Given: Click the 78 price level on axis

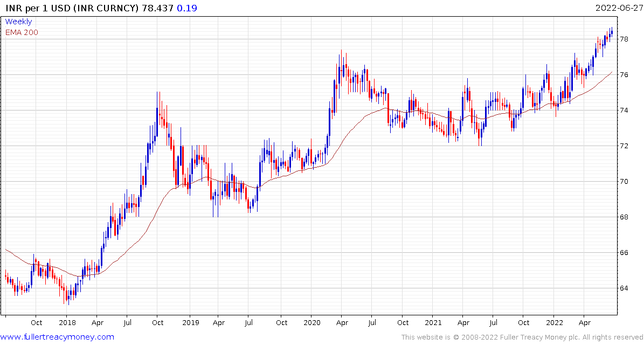Looking at the screenshot, I should click(x=624, y=39).
